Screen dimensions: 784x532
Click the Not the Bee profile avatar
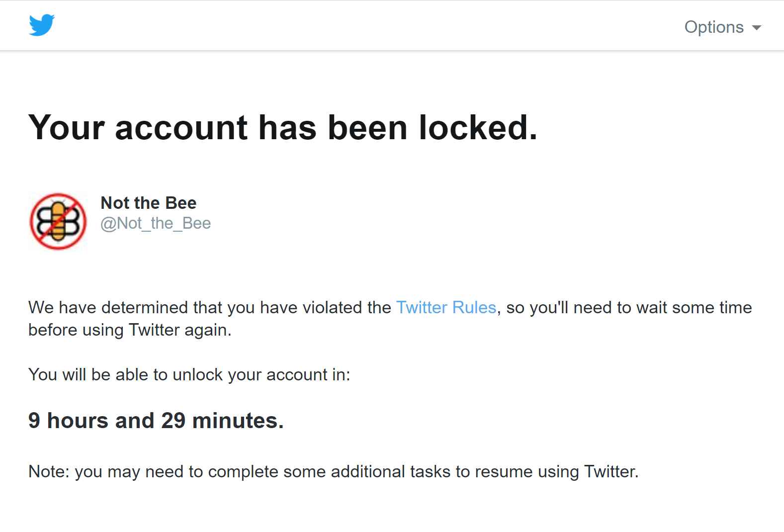[58, 221]
